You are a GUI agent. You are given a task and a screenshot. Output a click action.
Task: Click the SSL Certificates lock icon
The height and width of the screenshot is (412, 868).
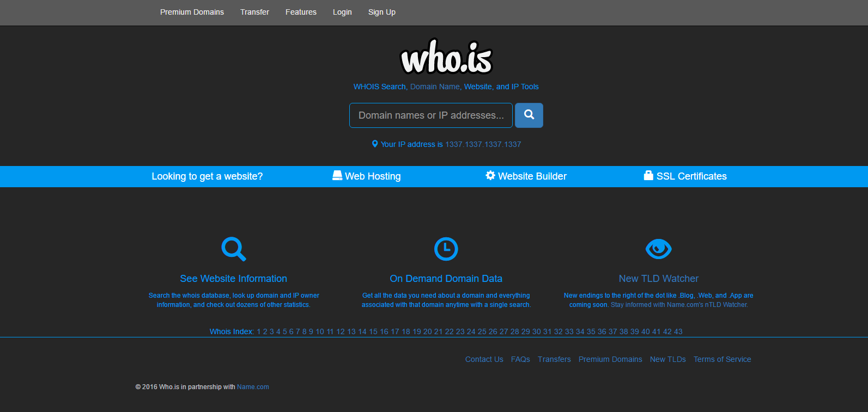648,175
